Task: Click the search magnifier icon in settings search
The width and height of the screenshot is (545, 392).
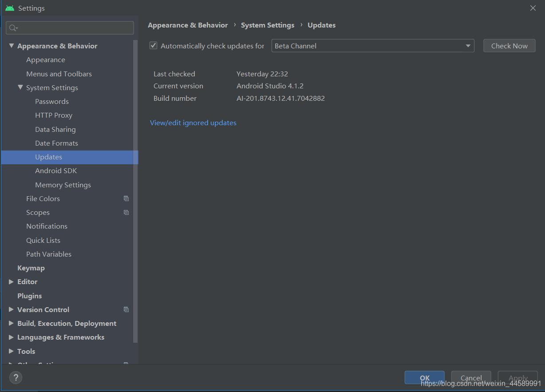Action: point(13,28)
